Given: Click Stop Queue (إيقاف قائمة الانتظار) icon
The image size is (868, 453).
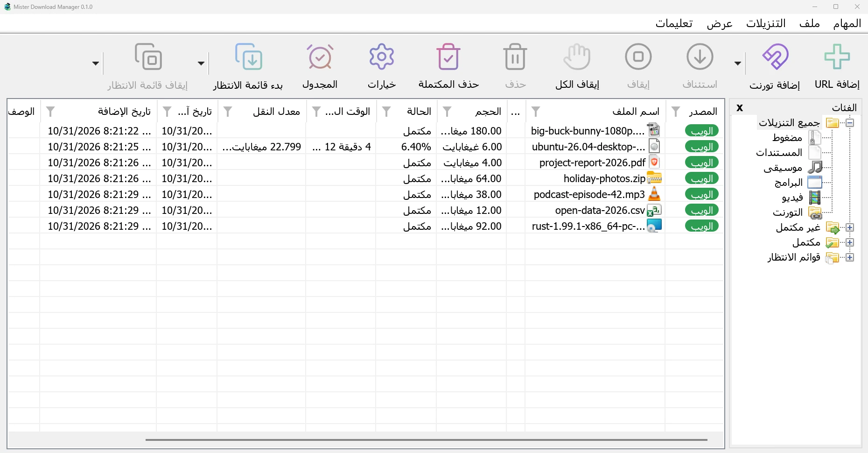Looking at the screenshot, I should tap(148, 57).
